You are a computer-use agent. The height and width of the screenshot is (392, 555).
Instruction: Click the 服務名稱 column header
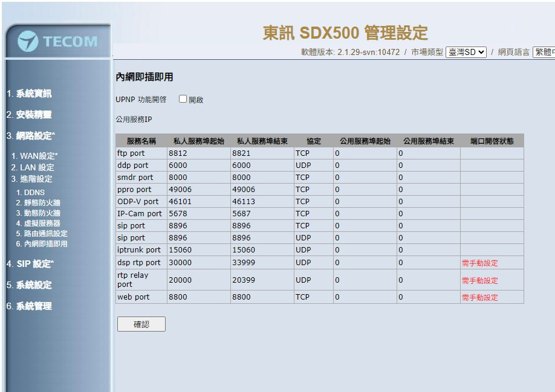pos(141,141)
